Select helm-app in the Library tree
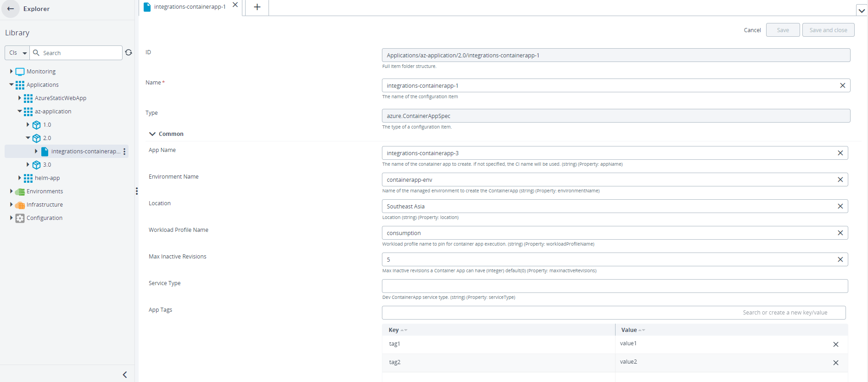Screen dimensions: 868x382 click(x=47, y=178)
